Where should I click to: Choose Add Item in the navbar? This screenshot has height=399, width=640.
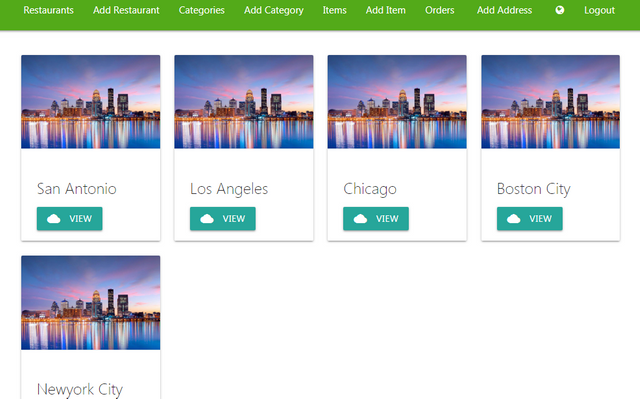(x=386, y=10)
